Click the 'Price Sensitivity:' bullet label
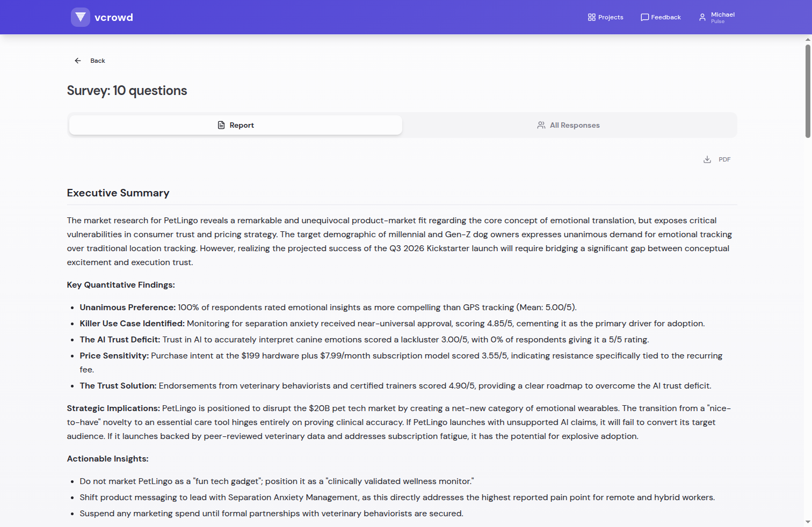Image resolution: width=812 pixels, height=527 pixels. pyautogui.click(x=114, y=356)
